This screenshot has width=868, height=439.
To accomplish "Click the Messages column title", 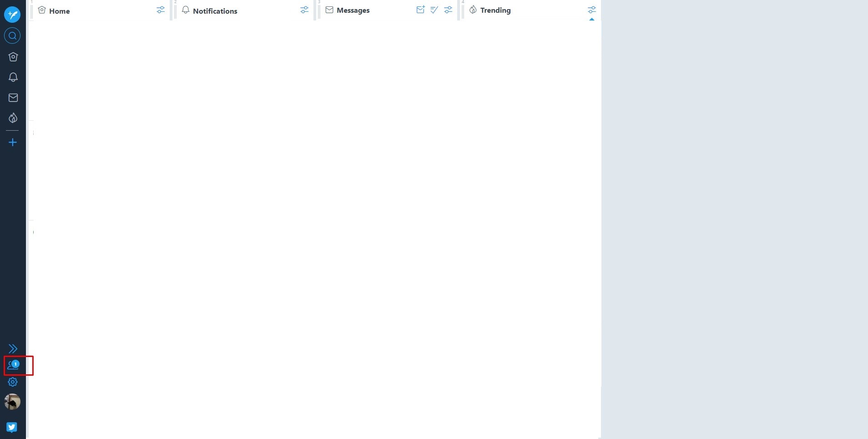I will (x=353, y=10).
